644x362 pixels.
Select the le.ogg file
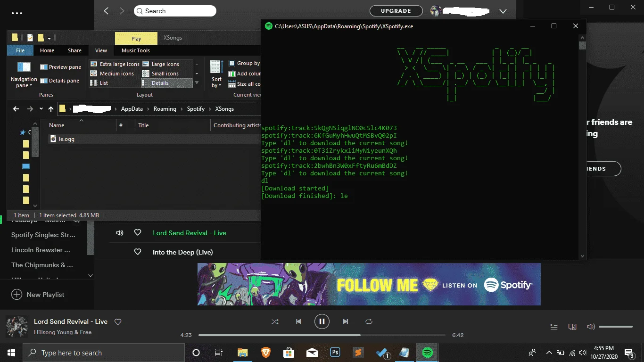pos(66,139)
